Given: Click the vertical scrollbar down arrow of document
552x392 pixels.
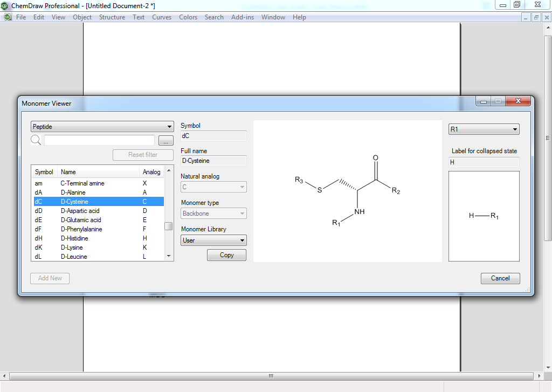Looking at the screenshot, I should (548, 368).
